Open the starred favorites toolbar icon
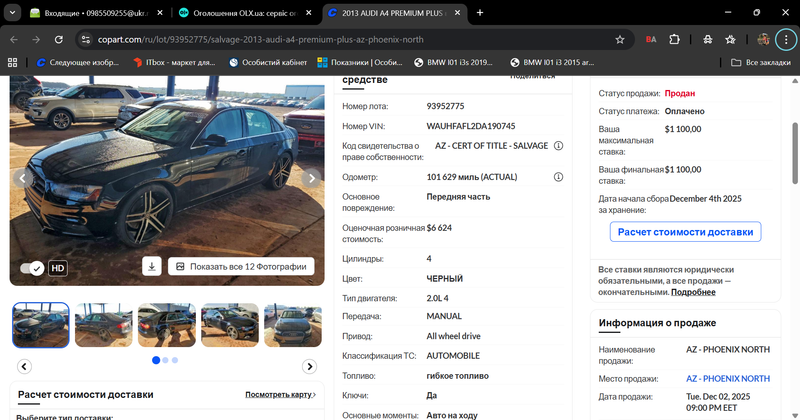Viewport: 800px width, 420px height. 731,39
